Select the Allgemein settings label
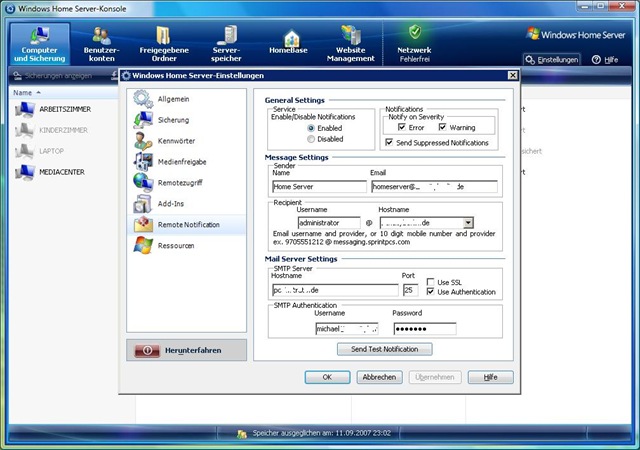640x450 pixels. (x=173, y=99)
